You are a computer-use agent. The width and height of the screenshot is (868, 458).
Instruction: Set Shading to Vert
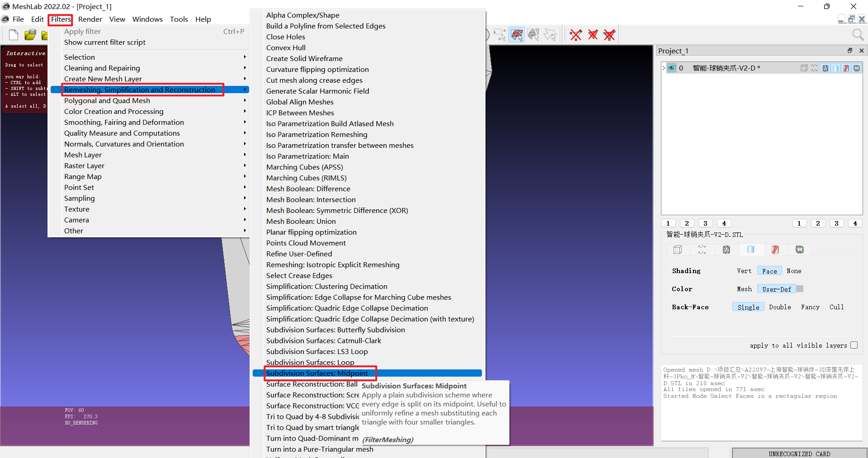(x=744, y=271)
